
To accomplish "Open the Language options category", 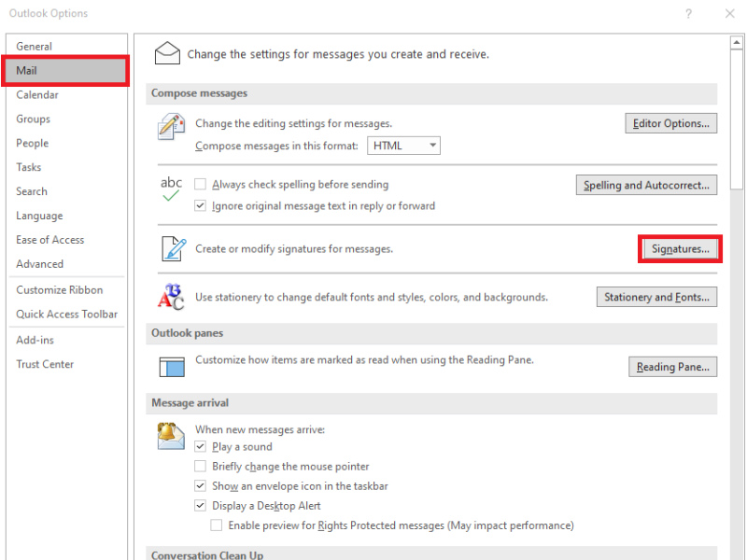I will [x=66, y=216].
